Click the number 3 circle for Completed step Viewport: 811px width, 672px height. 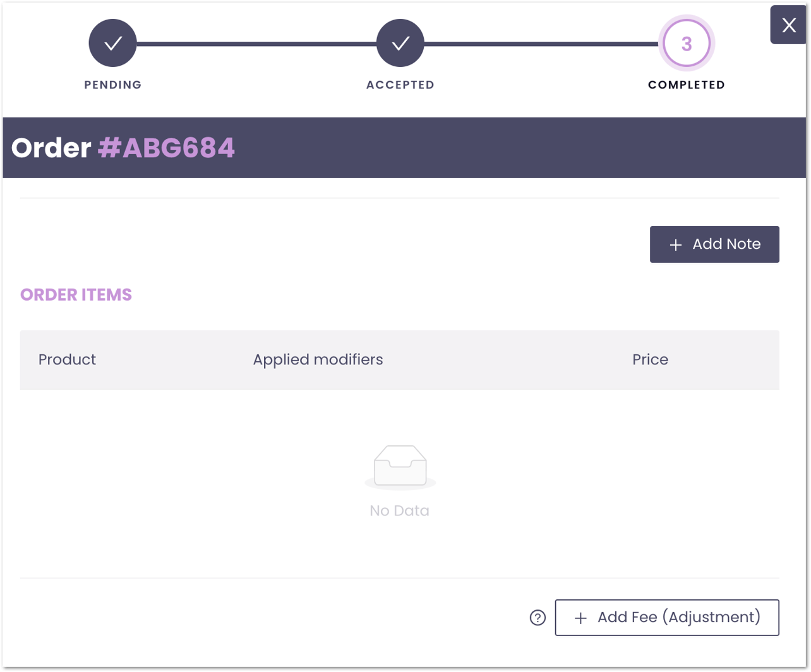point(686,42)
